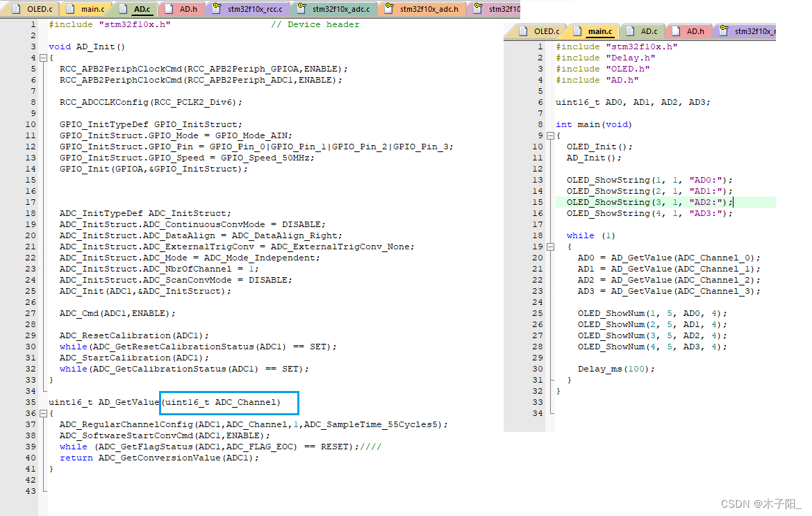Click the ADC_SoftwareStartConvCmd line

point(165,435)
